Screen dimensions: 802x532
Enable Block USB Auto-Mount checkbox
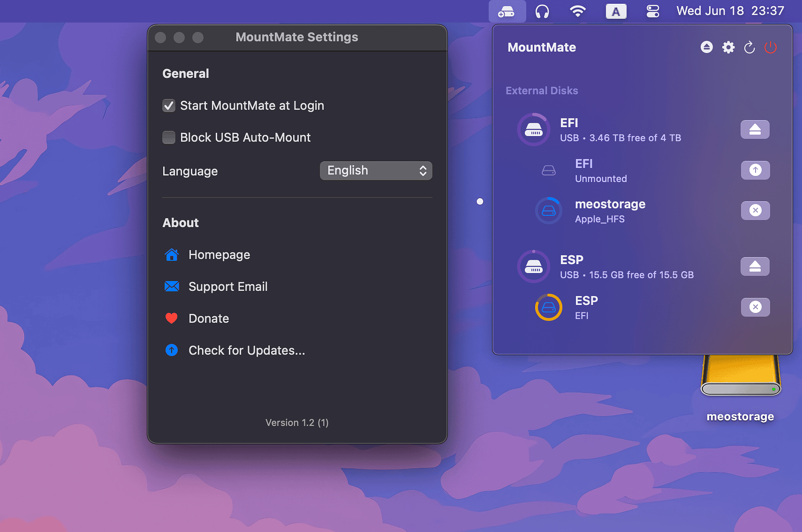[x=169, y=137]
